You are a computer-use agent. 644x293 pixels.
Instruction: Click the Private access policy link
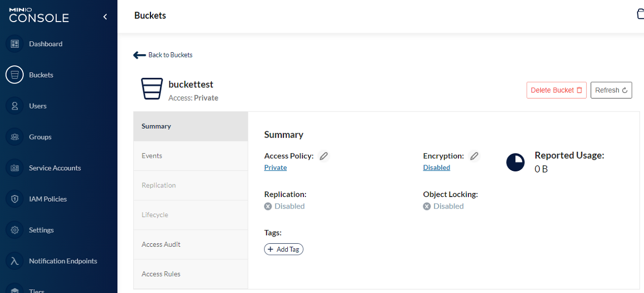point(276,167)
